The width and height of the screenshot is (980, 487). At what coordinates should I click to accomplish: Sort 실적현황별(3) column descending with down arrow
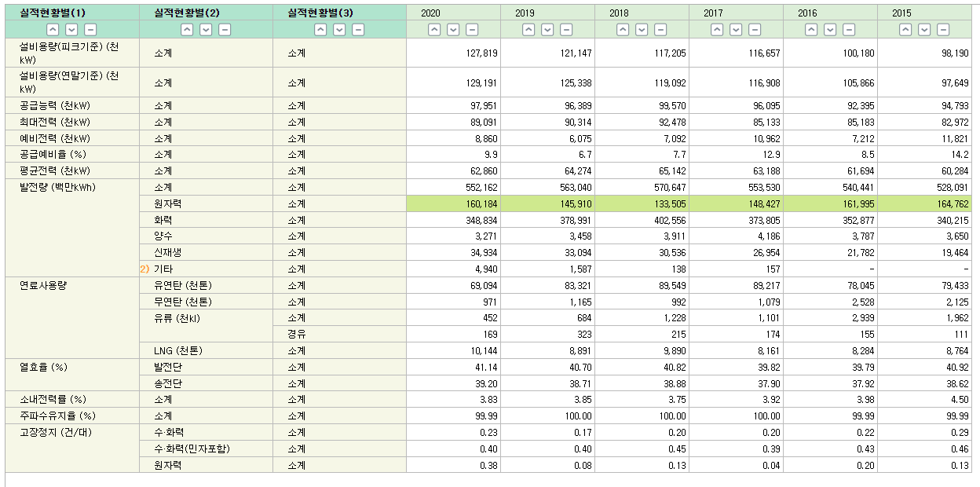coord(339,29)
